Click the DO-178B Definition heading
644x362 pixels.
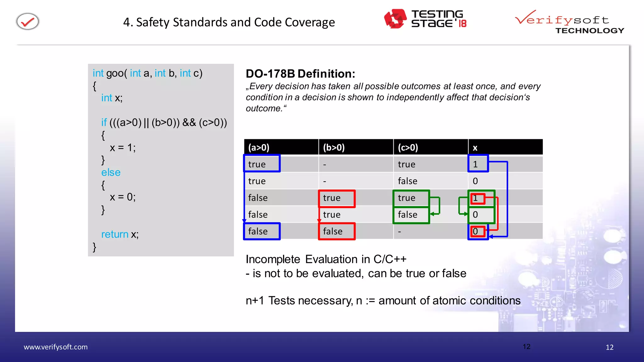click(x=300, y=74)
